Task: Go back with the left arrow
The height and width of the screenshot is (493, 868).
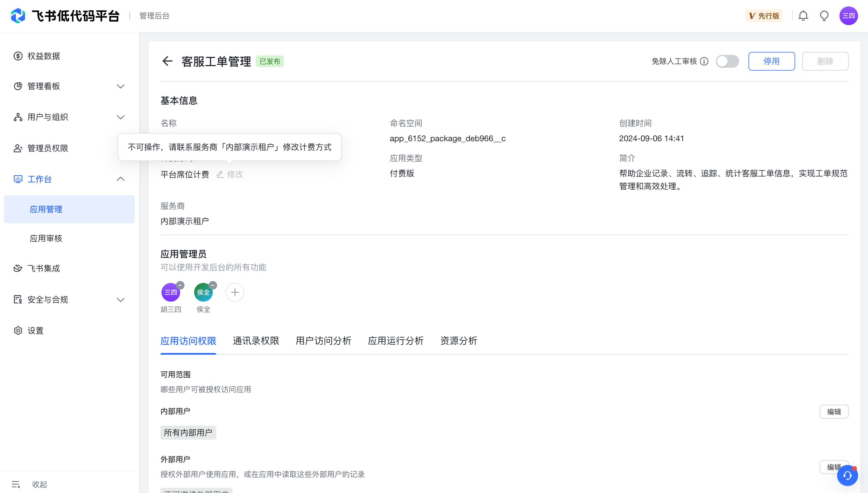Action: click(x=167, y=61)
